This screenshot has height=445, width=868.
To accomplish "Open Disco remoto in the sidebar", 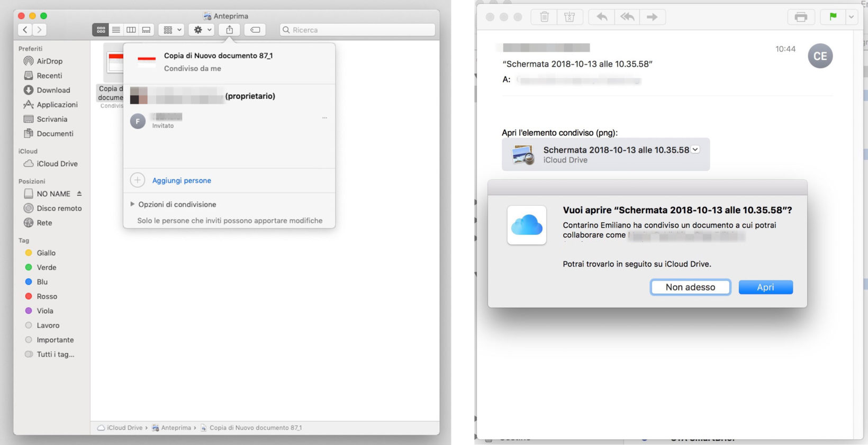I will (x=59, y=208).
